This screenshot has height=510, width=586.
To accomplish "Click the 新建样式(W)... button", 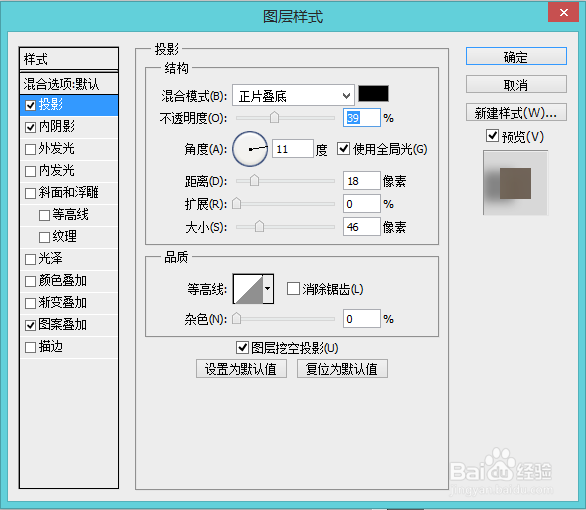I will 516,112.
